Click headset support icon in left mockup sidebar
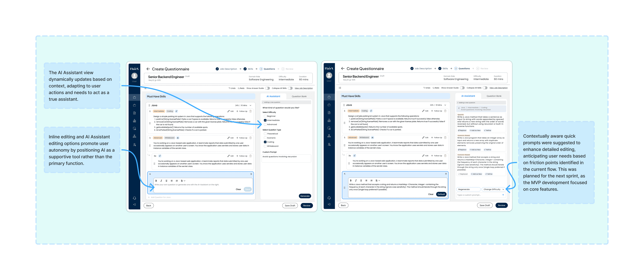Viewport: 644px width, 280px height. (135, 198)
